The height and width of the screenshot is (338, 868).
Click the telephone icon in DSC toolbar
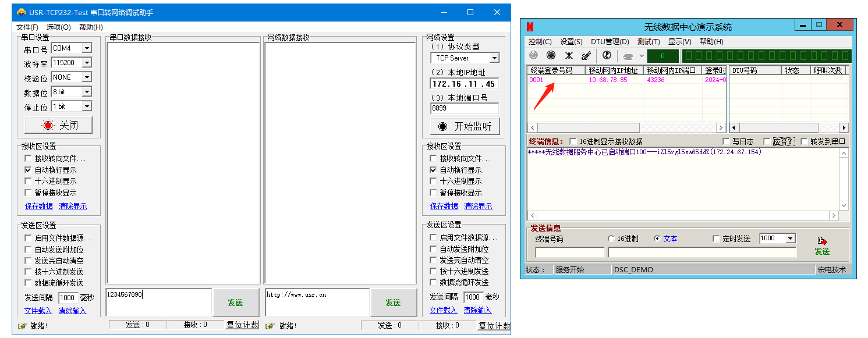(x=628, y=56)
